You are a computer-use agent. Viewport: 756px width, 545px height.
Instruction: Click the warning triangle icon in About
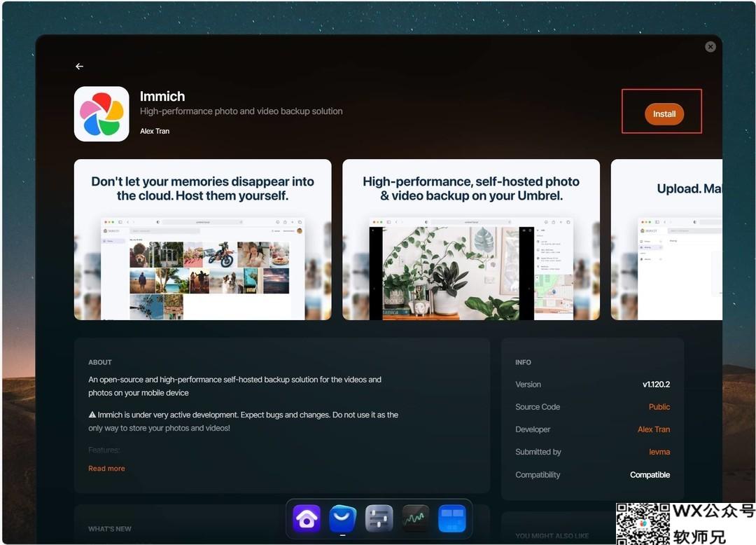tap(92, 414)
